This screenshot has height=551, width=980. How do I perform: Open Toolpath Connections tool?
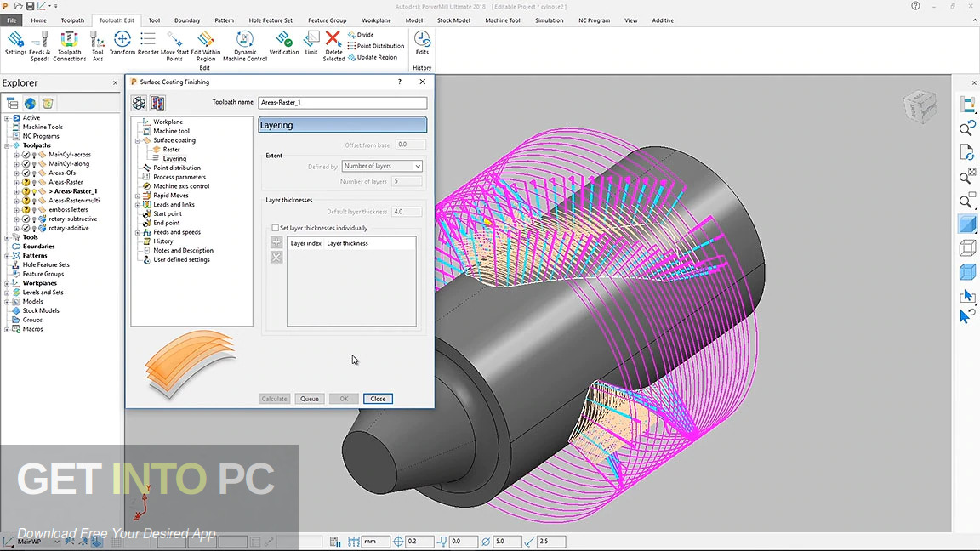click(x=70, y=46)
